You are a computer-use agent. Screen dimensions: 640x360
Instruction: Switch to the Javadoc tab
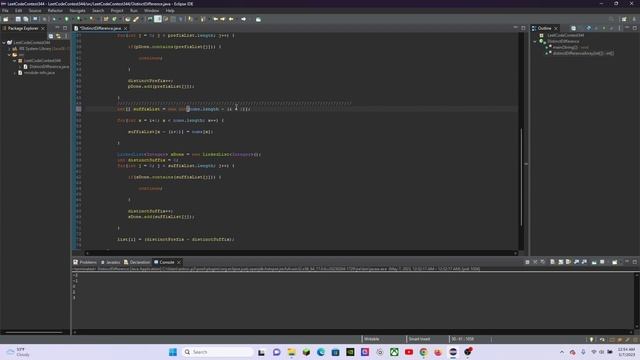coord(111,262)
